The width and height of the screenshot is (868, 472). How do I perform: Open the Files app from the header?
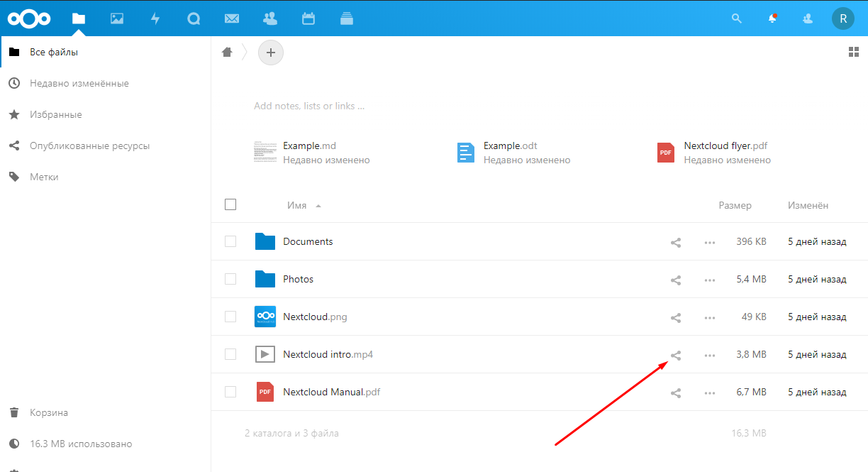79,18
